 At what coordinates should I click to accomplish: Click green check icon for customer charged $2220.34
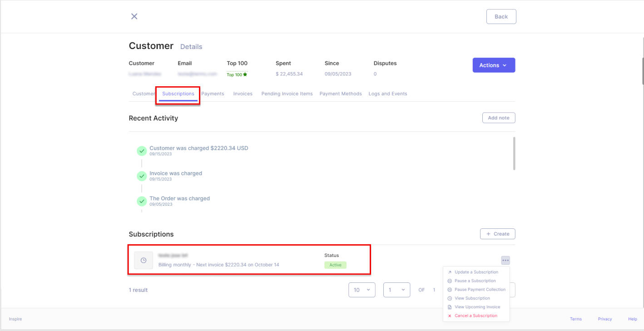point(142,151)
